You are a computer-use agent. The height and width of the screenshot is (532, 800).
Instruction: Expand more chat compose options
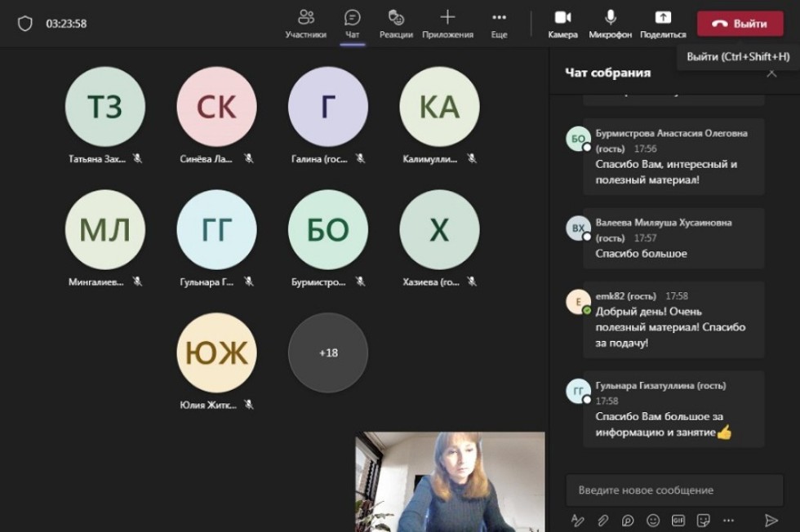(x=728, y=520)
